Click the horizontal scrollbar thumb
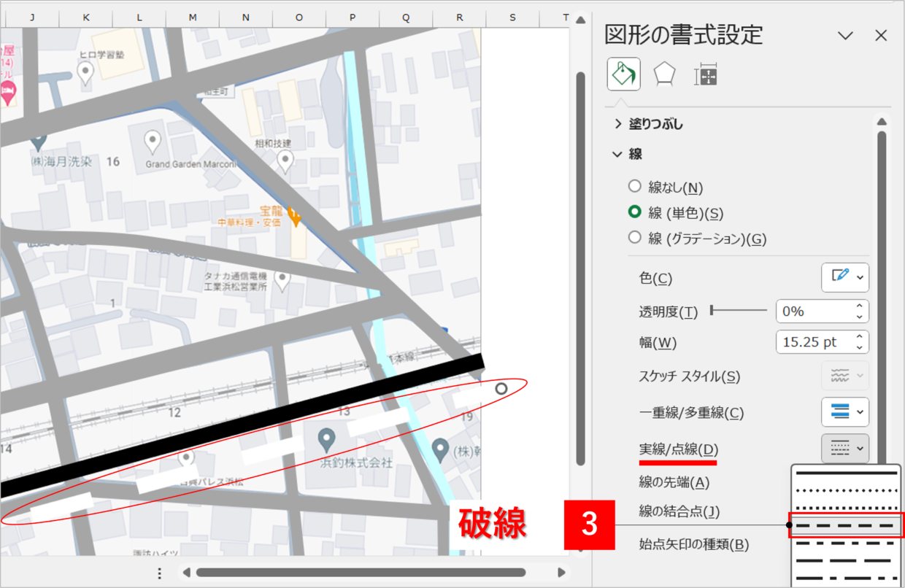 pyautogui.click(x=361, y=573)
